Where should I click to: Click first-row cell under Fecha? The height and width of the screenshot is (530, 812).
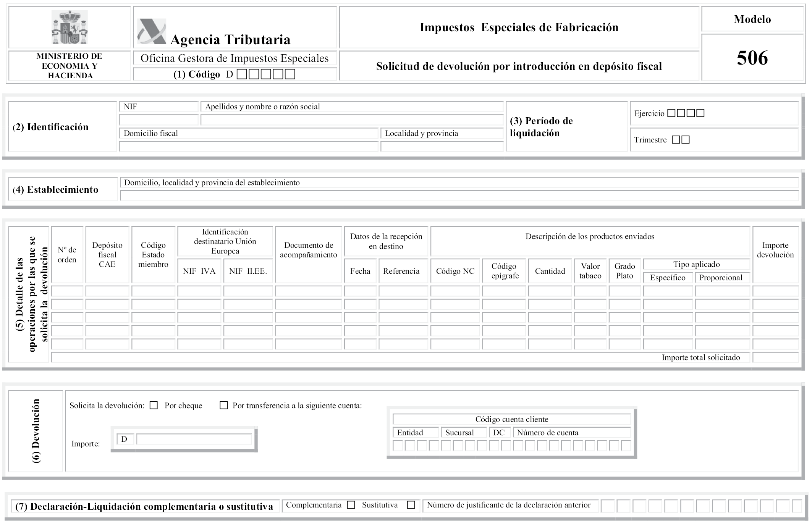(x=360, y=291)
